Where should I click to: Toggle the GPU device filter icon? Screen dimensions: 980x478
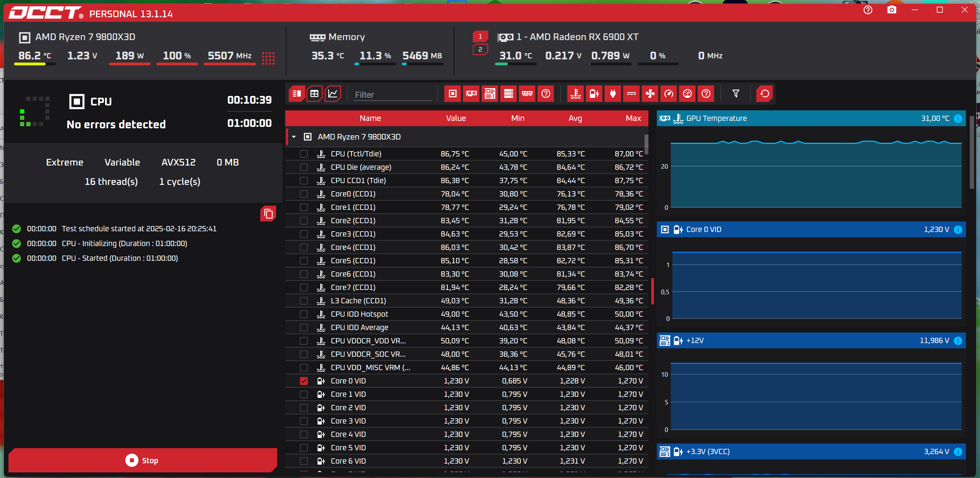point(471,93)
